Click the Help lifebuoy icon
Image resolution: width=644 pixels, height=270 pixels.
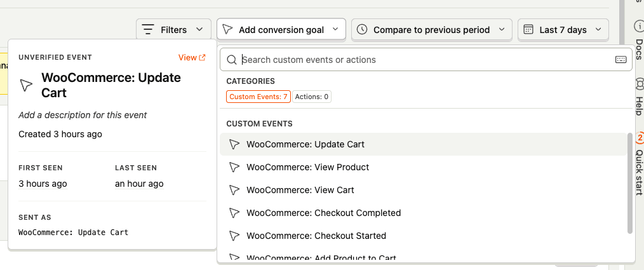639,83
